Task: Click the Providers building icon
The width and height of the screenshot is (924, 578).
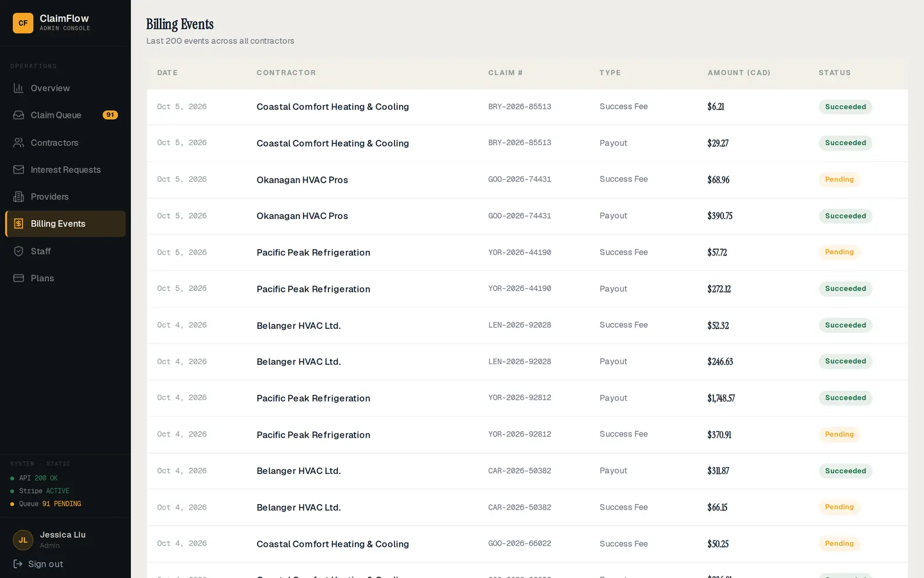Action: coord(18,197)
